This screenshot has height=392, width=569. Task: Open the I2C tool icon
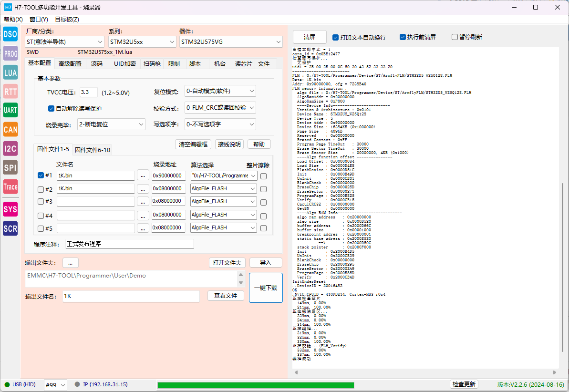10,148
